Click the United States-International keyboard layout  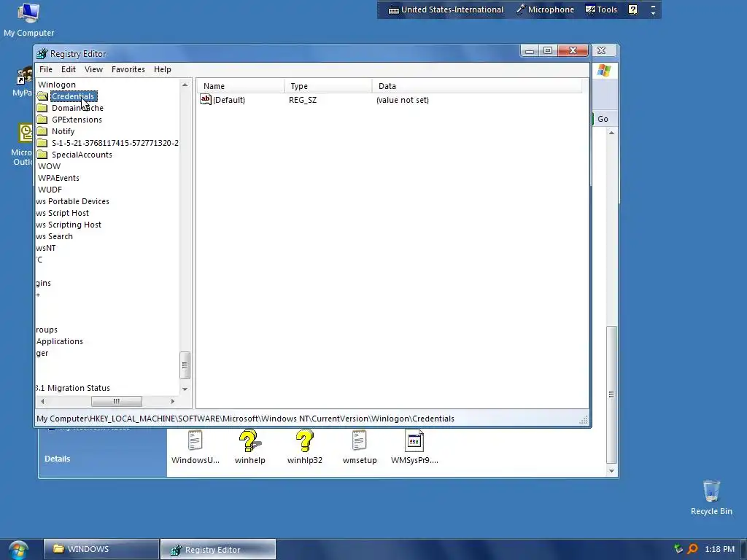tap(446, 9)
